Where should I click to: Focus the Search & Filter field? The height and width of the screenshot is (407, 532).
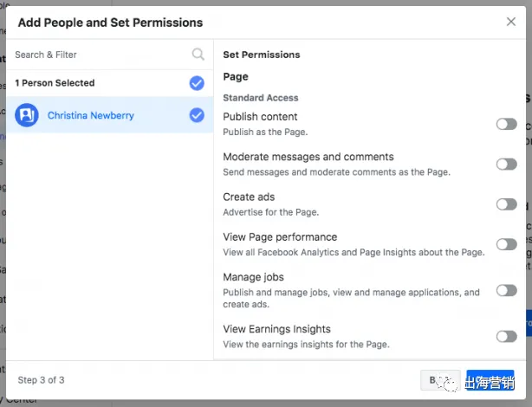click(x=109, y=55)
